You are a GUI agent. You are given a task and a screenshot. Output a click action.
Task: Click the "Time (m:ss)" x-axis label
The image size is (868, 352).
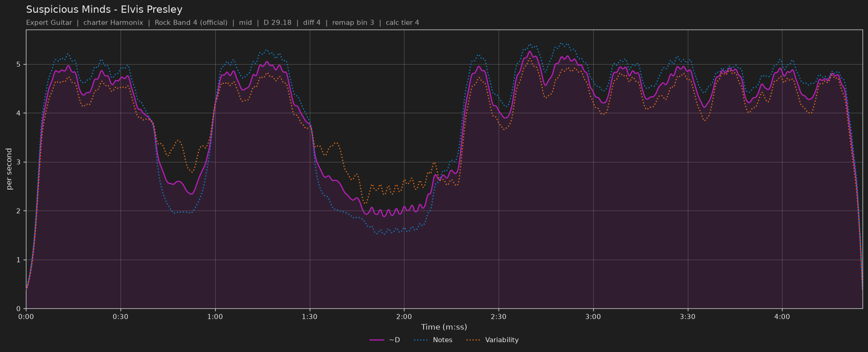(x=444, y=327)
